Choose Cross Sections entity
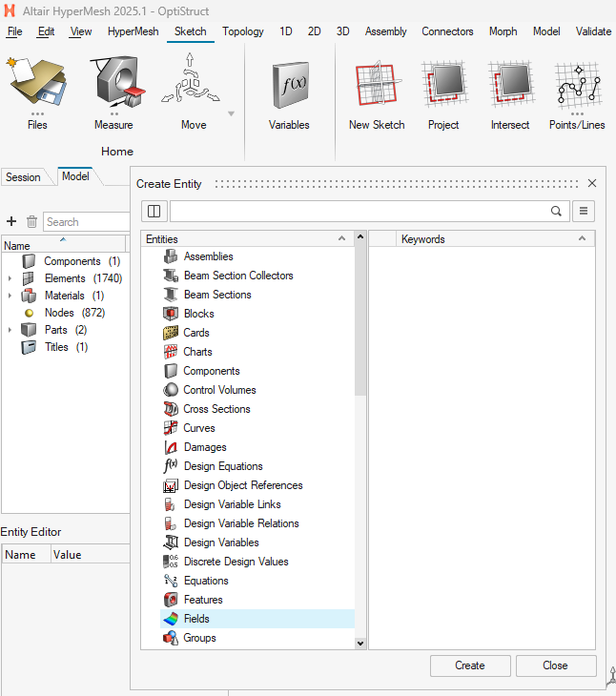The width and height of the screenshot is (616, 696). [216, 409]
